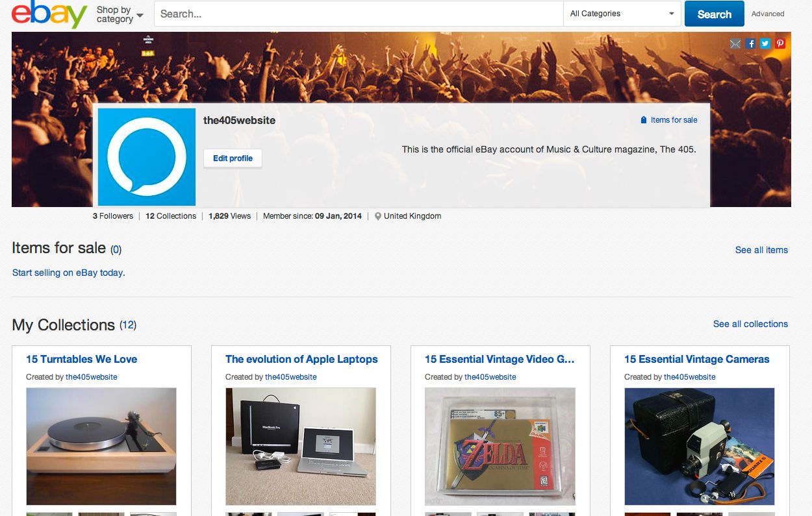
Task: Share profile via the email envelope icon
Action: (x=735, y=43)
